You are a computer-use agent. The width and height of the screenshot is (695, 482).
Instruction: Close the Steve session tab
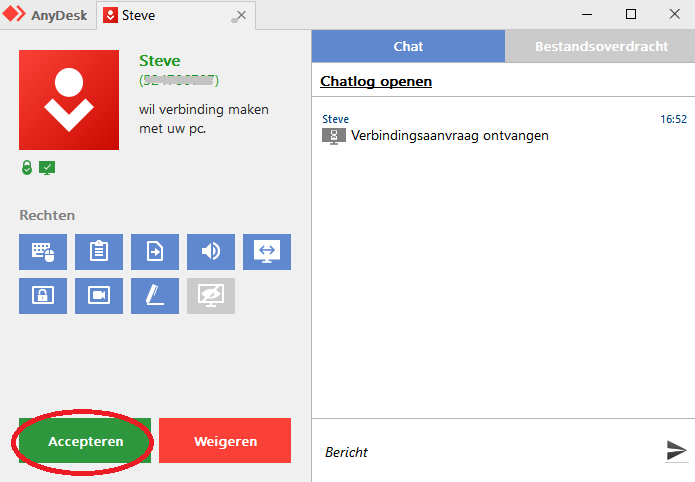pyautogui.click(x=241, y=16)
